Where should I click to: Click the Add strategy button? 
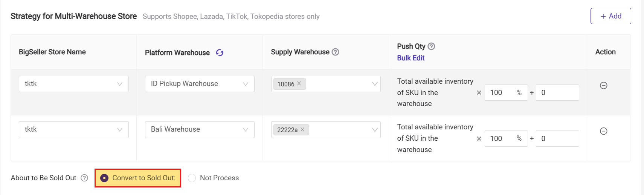click(x=610, y=16)
